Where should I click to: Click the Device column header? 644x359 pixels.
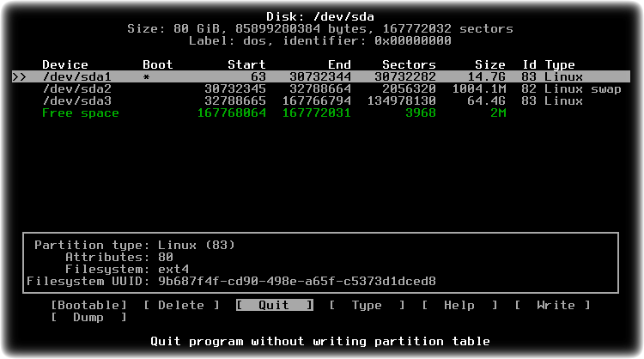[65, 65]
